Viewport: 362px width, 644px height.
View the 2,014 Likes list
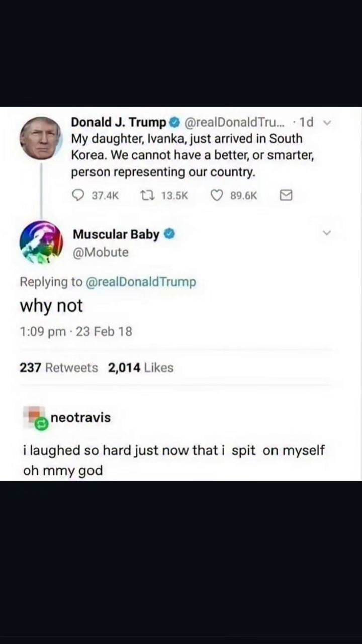(141, 368)
